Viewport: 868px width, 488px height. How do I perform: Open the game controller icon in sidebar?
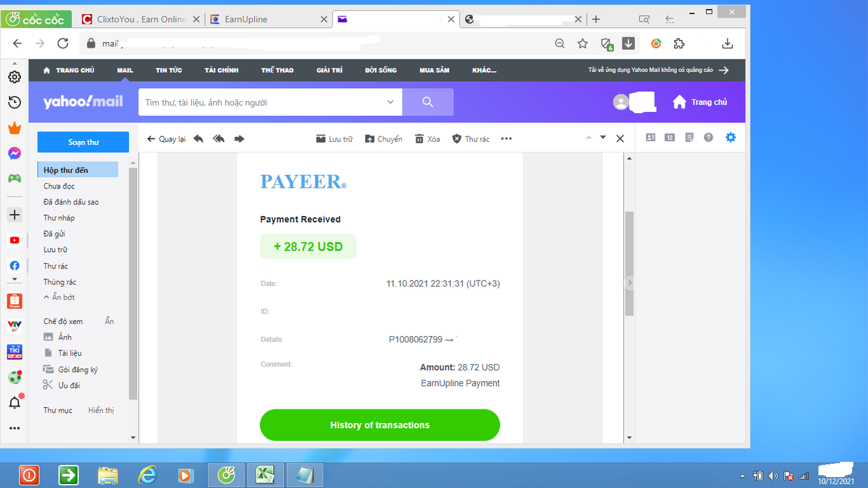tap(14, 179)
